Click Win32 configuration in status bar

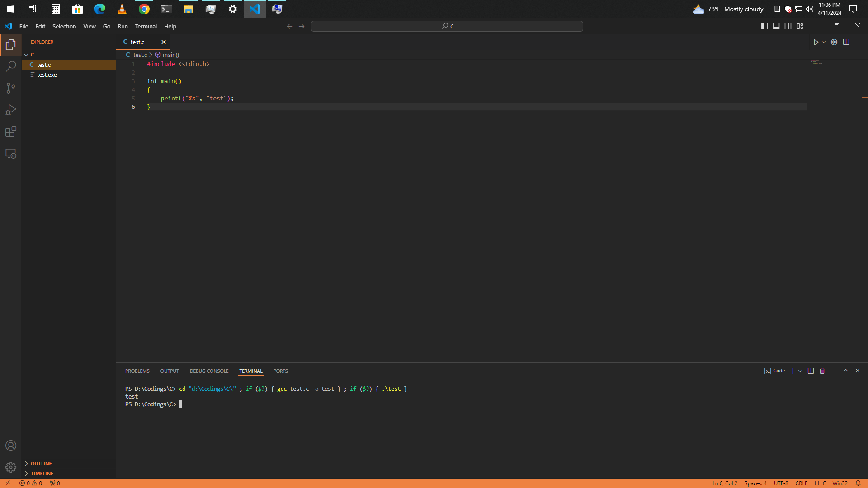point(840,483)
